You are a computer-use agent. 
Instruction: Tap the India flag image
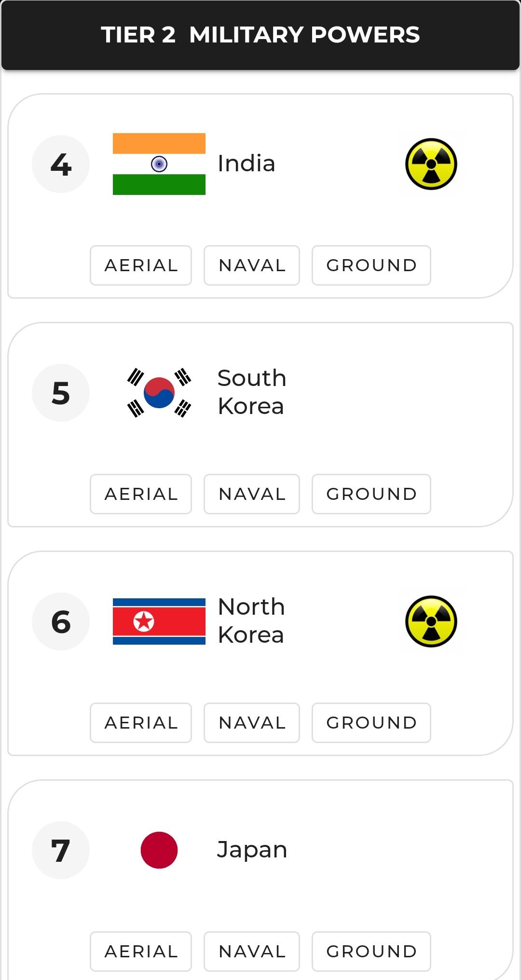159,164
